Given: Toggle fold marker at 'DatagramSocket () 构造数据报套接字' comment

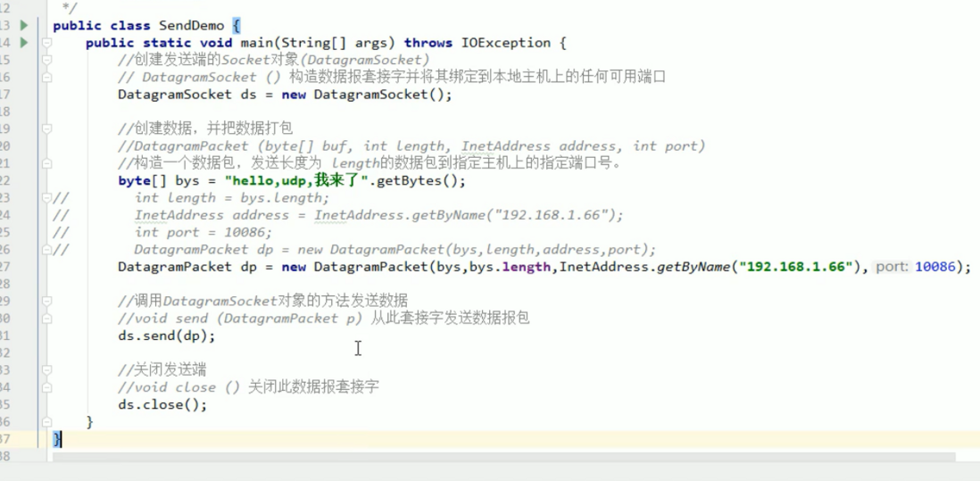Looking at the screenshot, I should 47,78.
